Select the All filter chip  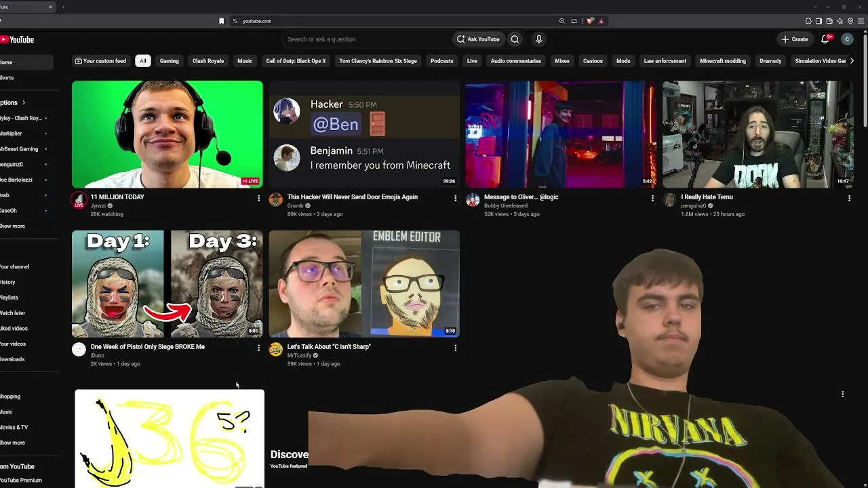[142, 61]
